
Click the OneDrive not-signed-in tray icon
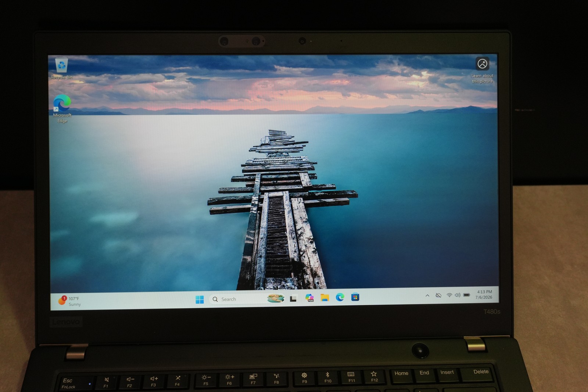(x=438, y=295)
